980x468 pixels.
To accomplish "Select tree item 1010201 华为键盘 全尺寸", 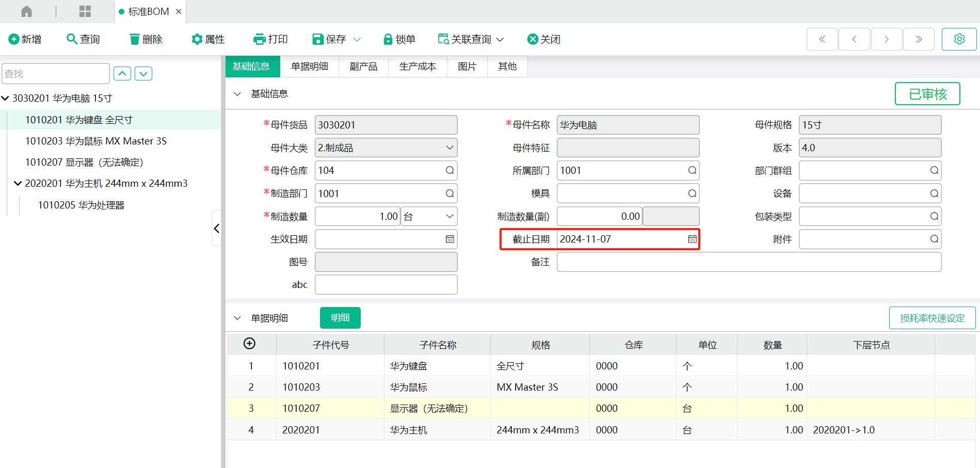I will (79, 120).
